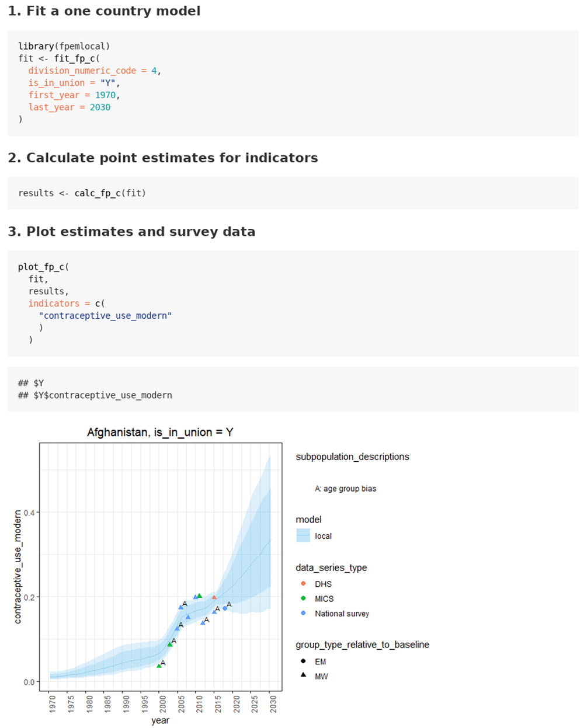This screenshot has height=728, width=584.
Task: Click the $Y$contraceptive_use_modern output line
Action: (95, 395)
